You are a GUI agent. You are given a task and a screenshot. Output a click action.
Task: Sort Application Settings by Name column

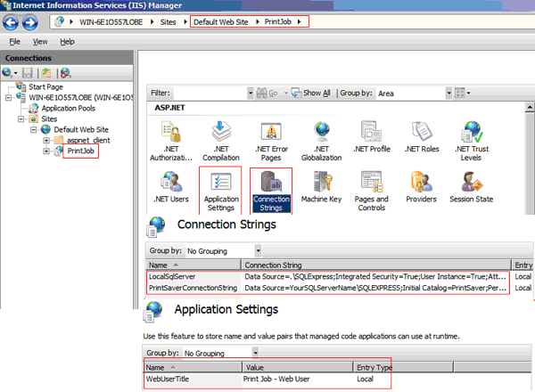(193, 367)
